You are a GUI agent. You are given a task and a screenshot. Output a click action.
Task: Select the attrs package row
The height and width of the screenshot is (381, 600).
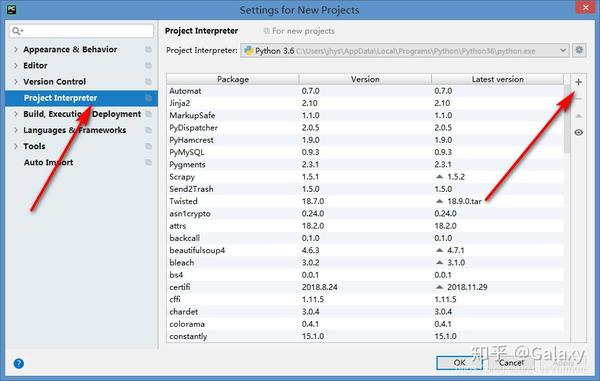pyautogui.click(x=365, y=226)
